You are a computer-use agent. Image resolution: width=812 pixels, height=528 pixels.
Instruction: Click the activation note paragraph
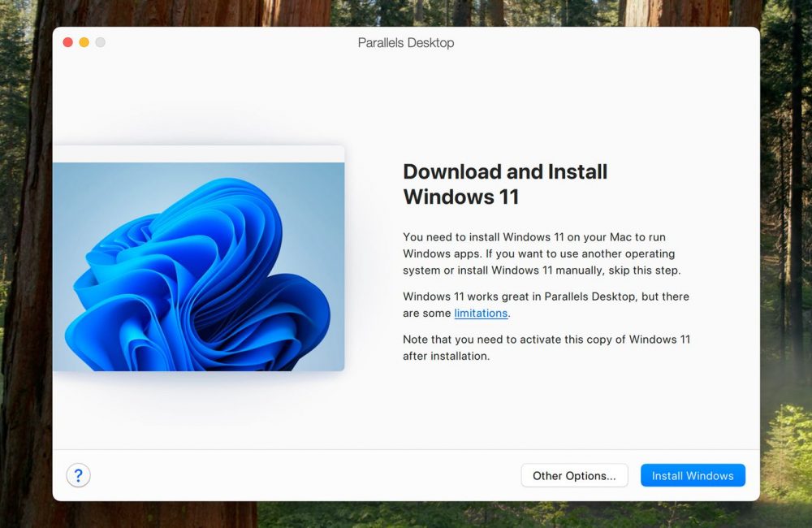click(546, 348)
